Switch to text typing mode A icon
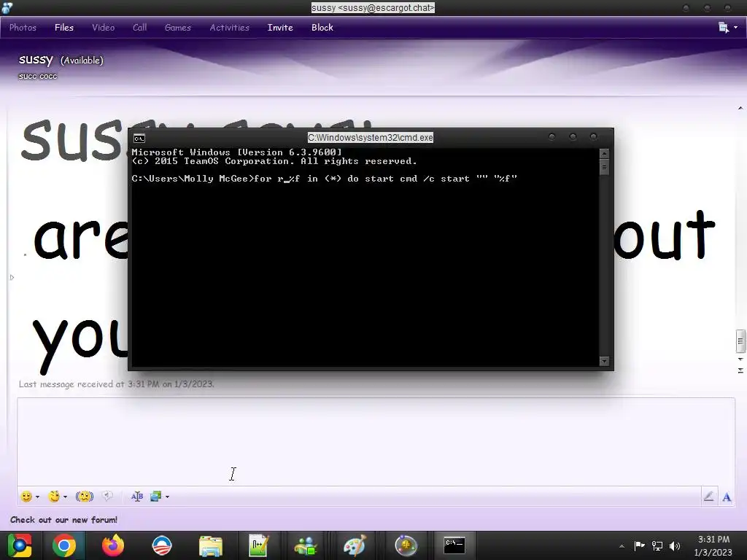Screen dimensions: 747x560 tap(727, 497)
